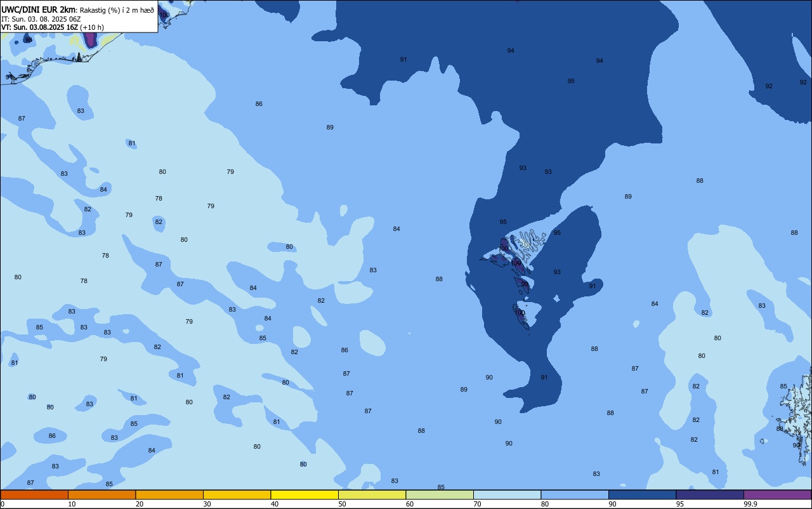Select the 80–90 medium blue legend swatch

click(x=575, y=494)
